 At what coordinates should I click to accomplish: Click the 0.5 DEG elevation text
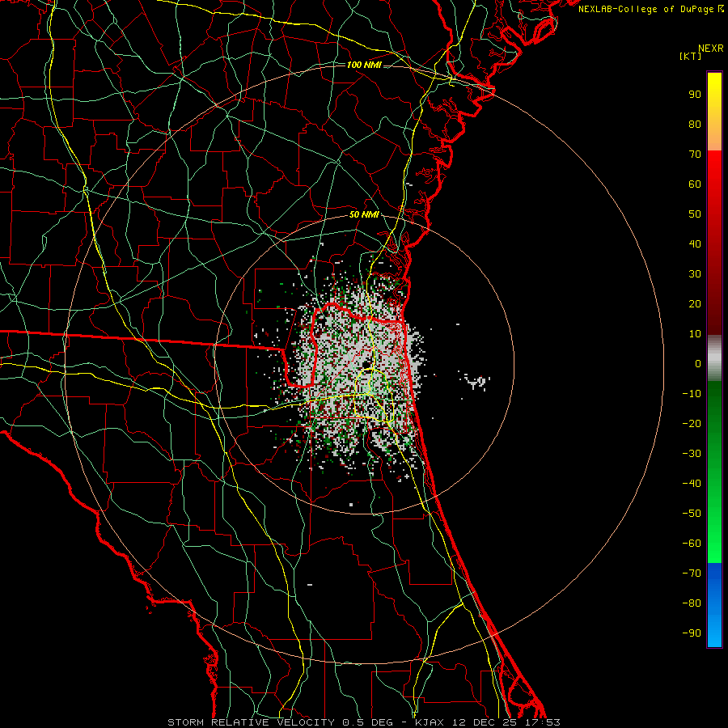pyautogui.click(x=368, y=722)
